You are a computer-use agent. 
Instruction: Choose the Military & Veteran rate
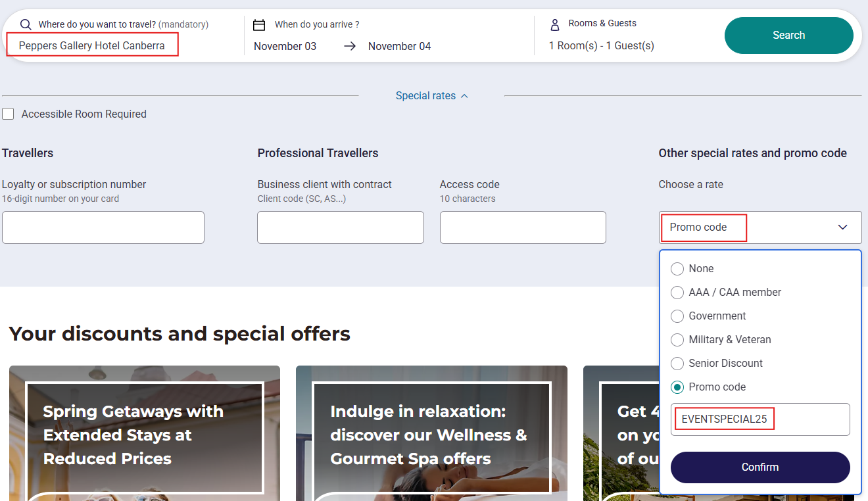(677, 340)
